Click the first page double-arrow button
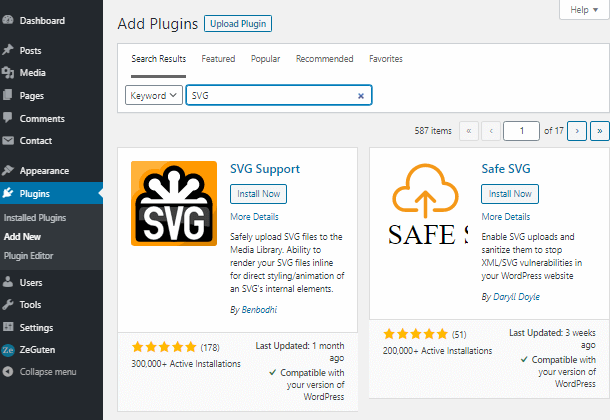Image resolution: width=610 pixels, height=420 pixels. point(469,131)
